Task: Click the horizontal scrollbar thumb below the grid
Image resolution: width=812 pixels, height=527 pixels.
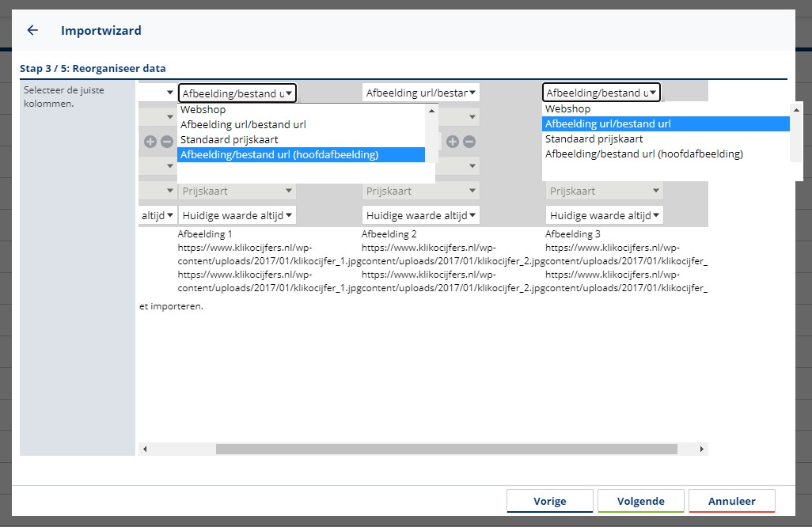Action: tap(446, 449)
